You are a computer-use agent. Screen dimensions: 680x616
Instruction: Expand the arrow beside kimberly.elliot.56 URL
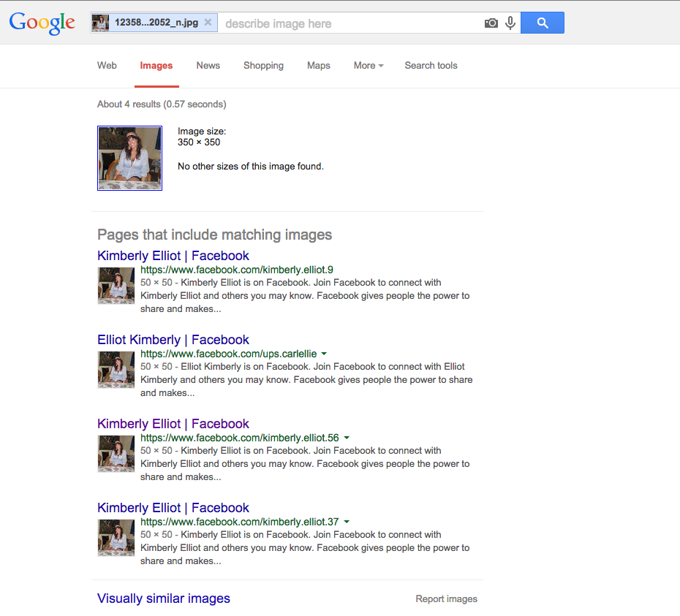[347, 438]
